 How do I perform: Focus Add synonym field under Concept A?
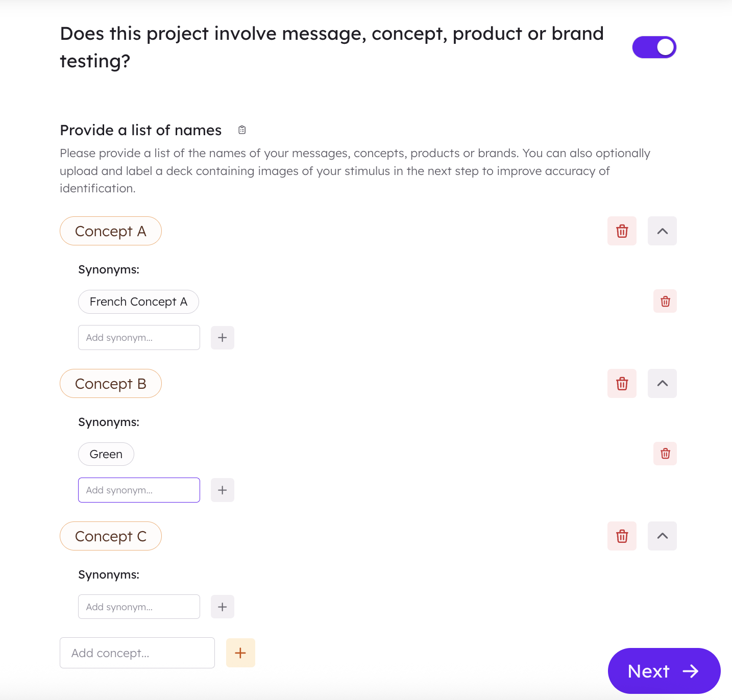[139, 337]
